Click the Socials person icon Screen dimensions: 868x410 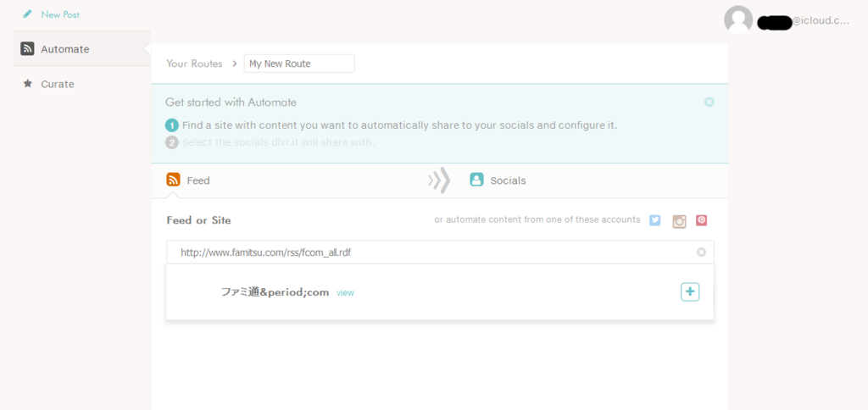(476, 180)
